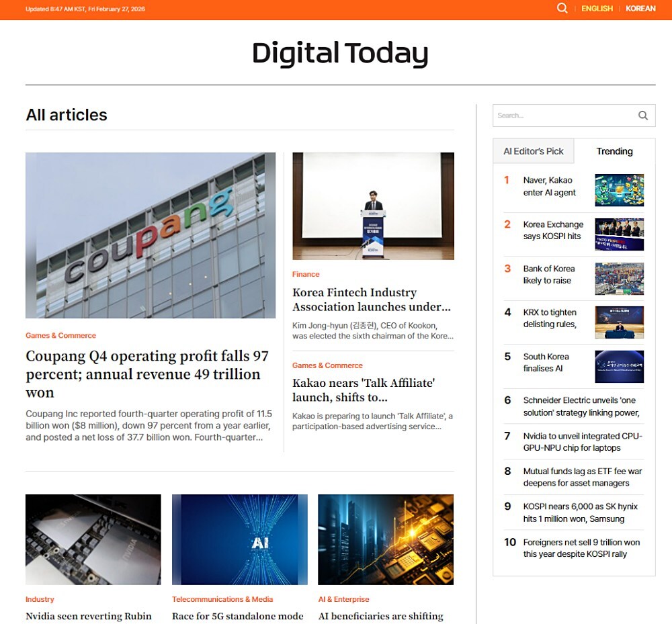672x624 pixels.
Task: Click the search icon inside the sidebar search box
Action: point(643,115)
